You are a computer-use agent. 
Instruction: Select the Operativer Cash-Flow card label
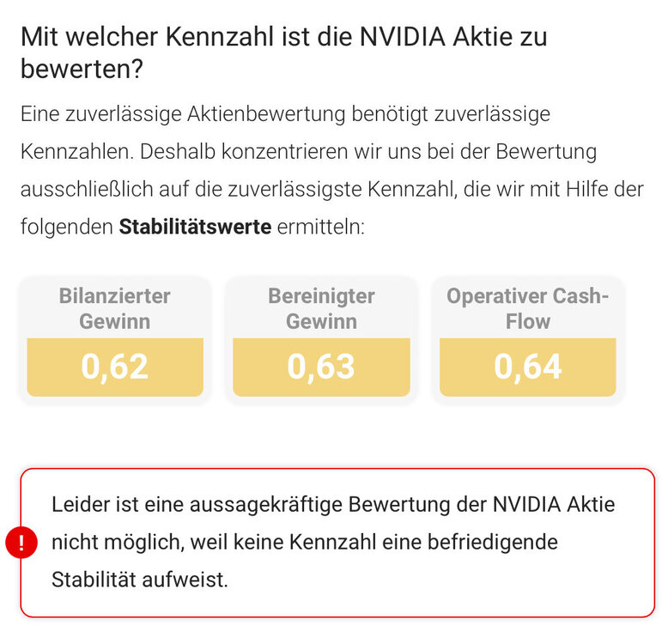527,308
